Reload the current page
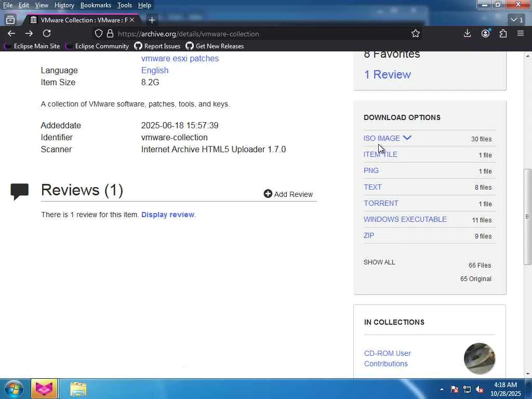The height and width of the screenshot is (399, 532). (x=47, y=33)
